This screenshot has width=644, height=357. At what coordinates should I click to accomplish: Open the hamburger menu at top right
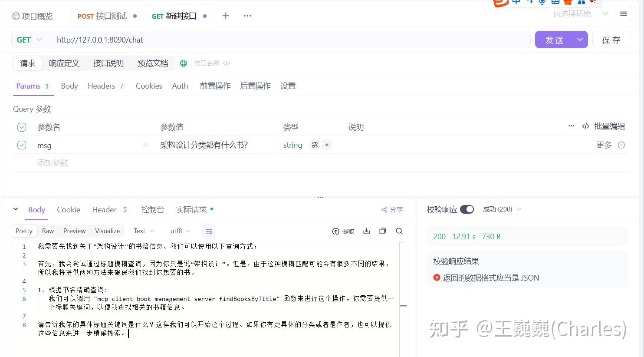click(x=624, y=13)
